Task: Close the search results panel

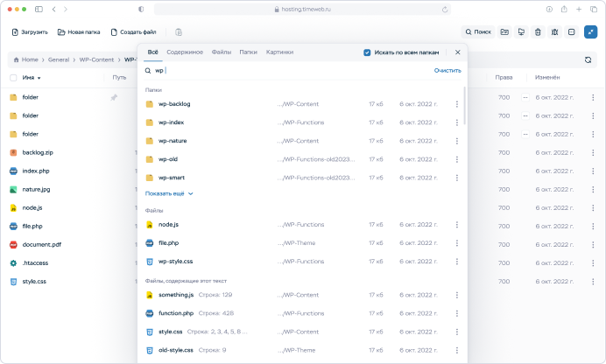Action: coord(457,52)
